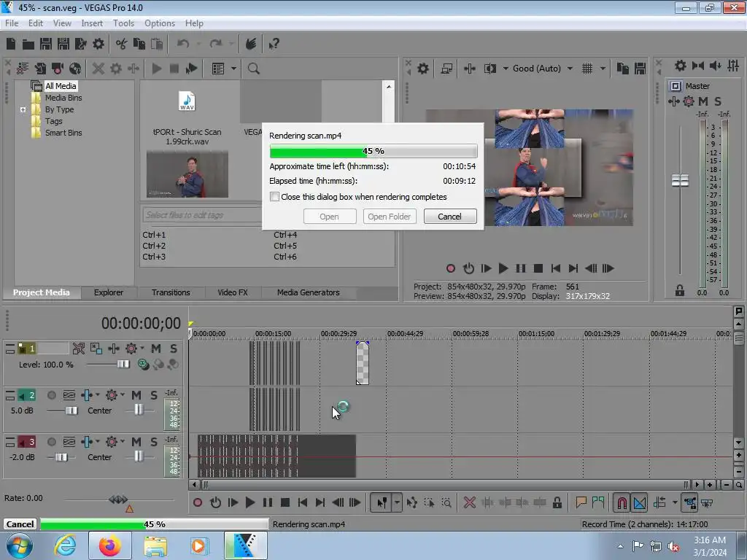
Task: Click track 2 volume slider handle
Action: [x=71, y=411]
